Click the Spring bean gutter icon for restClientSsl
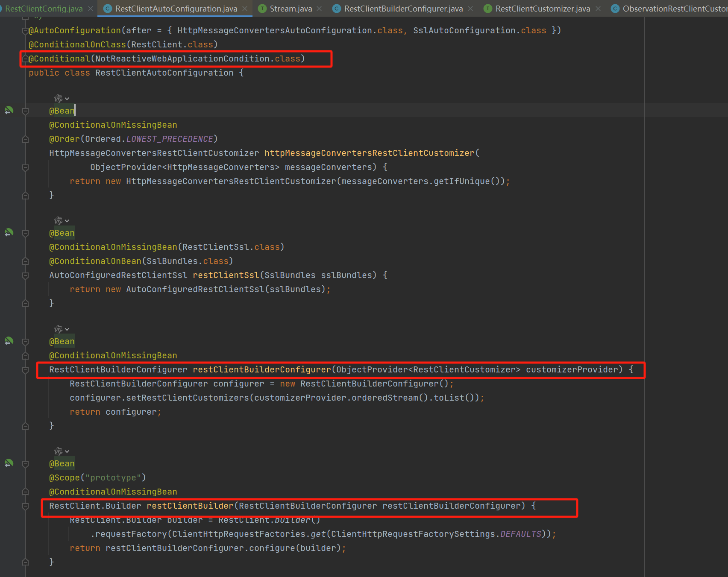Viewport: 728px width, 577px height. [9, 233]
